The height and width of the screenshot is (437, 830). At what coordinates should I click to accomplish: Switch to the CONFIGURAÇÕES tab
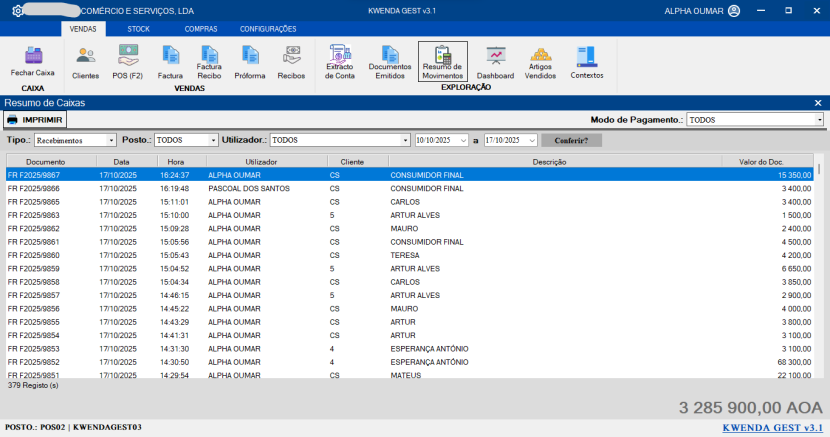[268, 29]
